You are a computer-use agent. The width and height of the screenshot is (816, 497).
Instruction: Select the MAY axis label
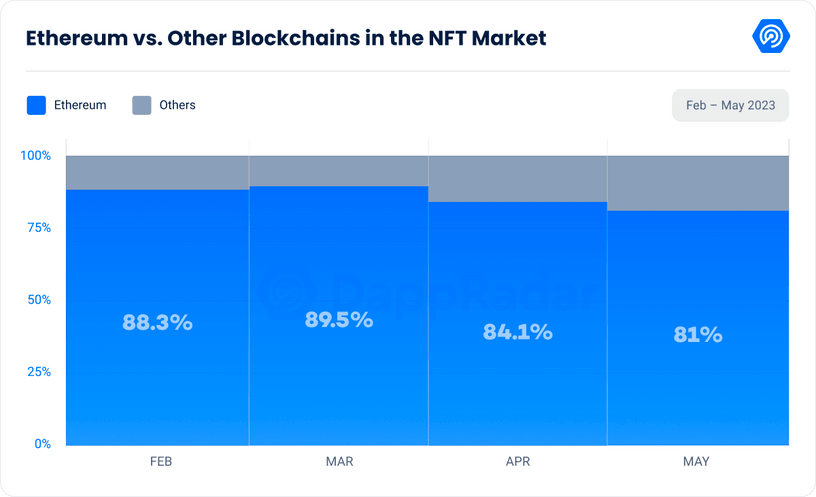click(697, 462)
